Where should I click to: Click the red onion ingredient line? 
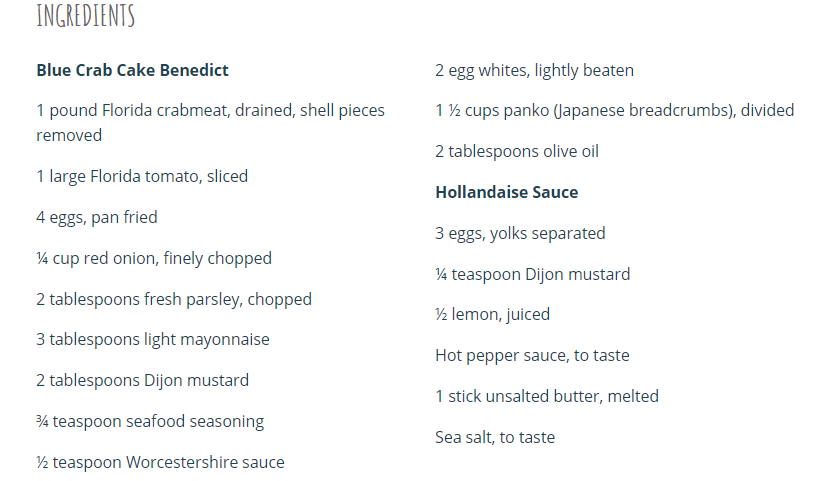point(154,258)
